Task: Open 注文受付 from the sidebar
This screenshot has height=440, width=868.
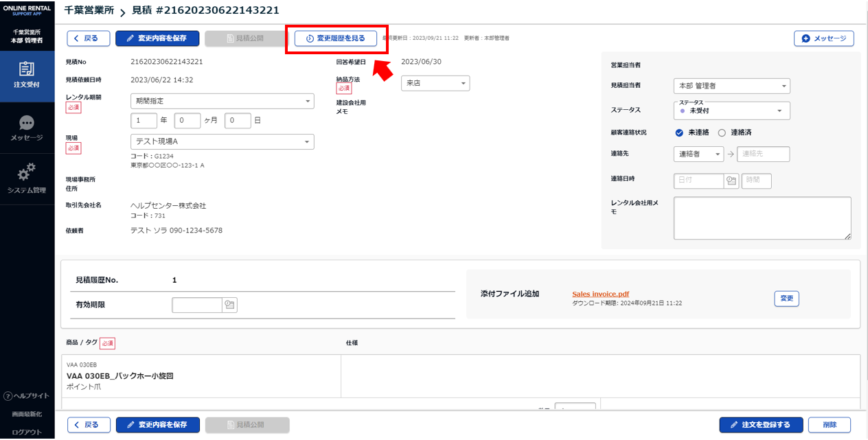Action: click(x=27, y=75)
